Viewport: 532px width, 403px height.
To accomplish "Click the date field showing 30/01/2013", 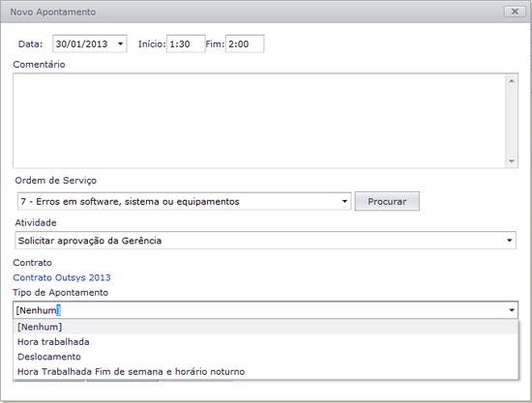I will (x=90, y=43).
